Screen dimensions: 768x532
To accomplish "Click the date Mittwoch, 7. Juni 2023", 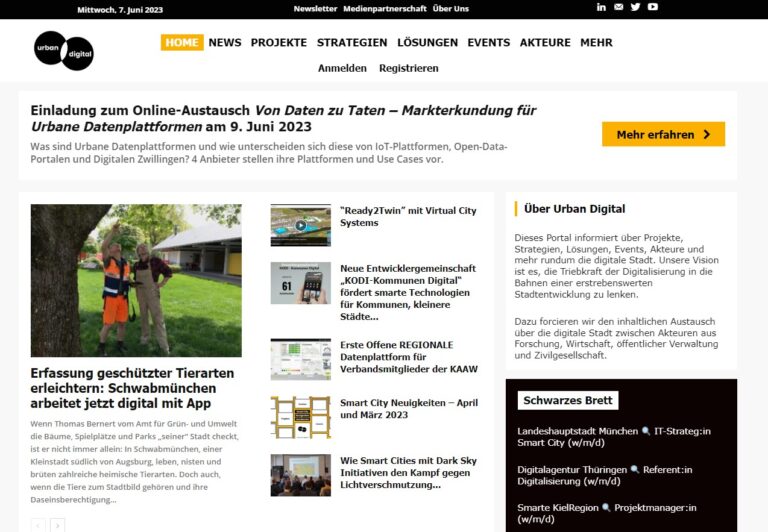I will click(120, 10).
